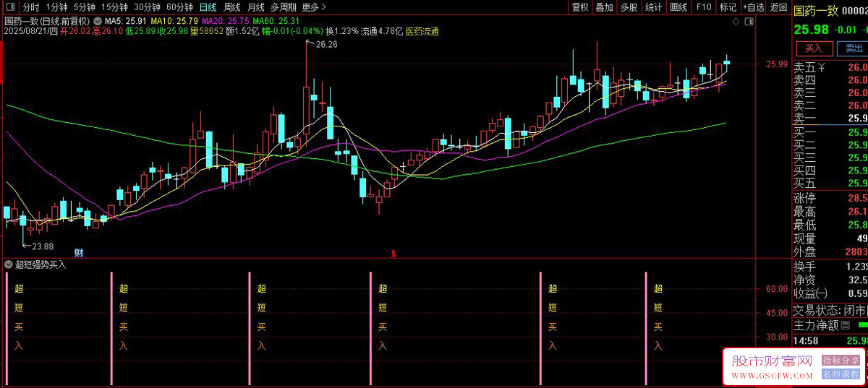Select the 30分钟 period tab
Viewport: 868px width, 388px height.
(x=147, y=7)
